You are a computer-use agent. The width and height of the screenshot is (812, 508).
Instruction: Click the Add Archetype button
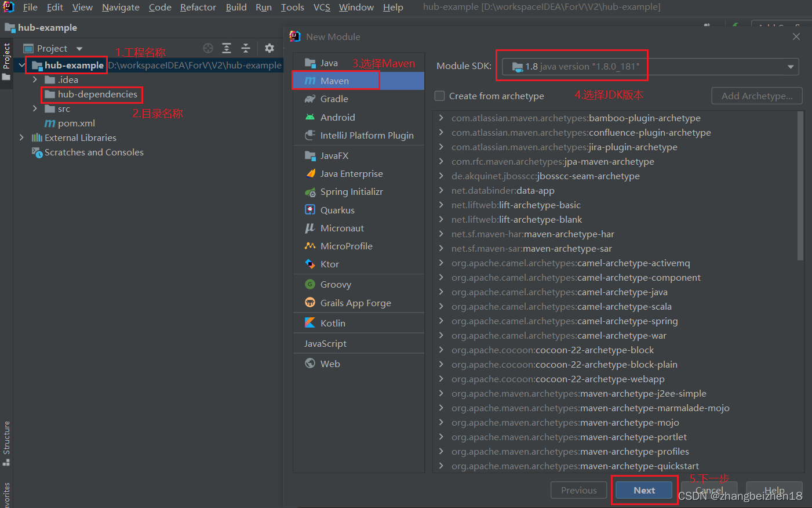pos(757,96)
